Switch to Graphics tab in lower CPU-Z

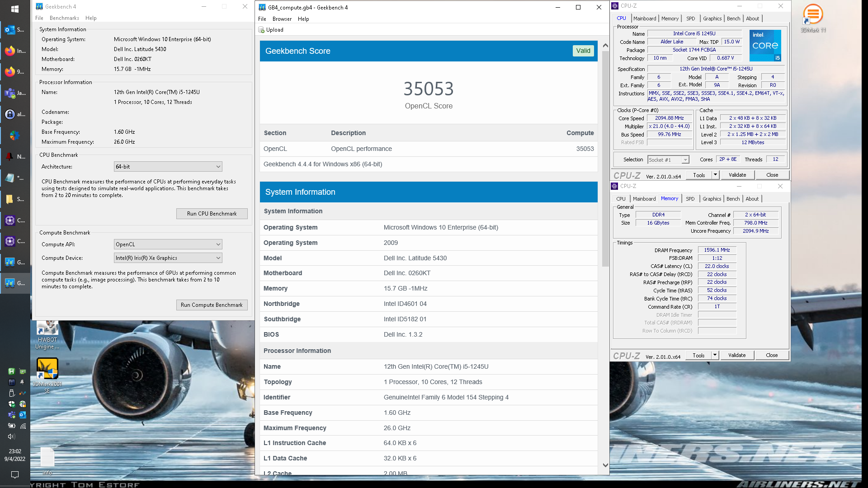coord(712,199)
